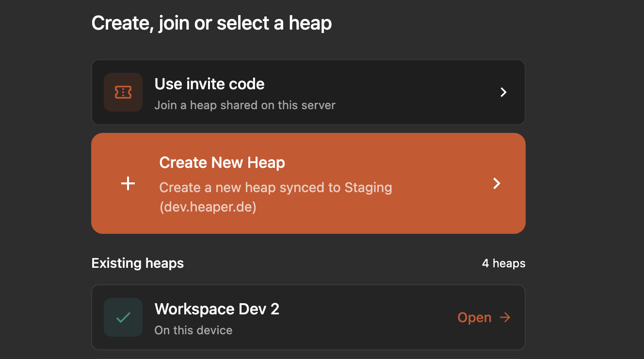Open the Workspace Dev 2 heap
This screenshot has width=644, height=359.
point(484,317)
